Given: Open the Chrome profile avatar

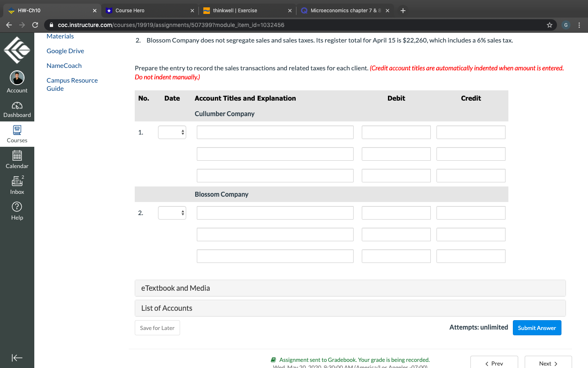Looking at the screenshot, I should click(x=566, y=25).
